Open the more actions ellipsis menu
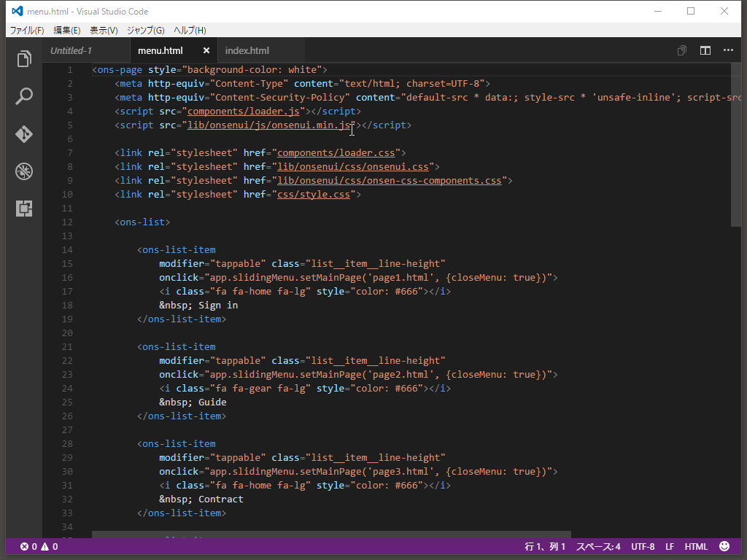 (729, 50)
